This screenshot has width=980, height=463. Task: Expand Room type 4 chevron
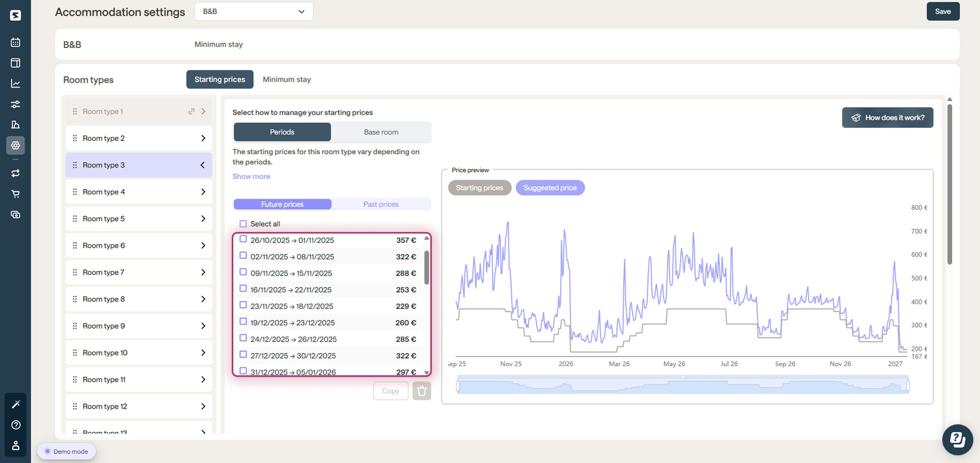203,192
